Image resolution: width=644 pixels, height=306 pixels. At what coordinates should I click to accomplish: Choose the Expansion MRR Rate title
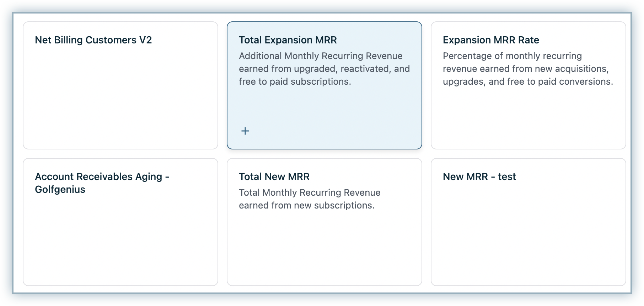491,40
